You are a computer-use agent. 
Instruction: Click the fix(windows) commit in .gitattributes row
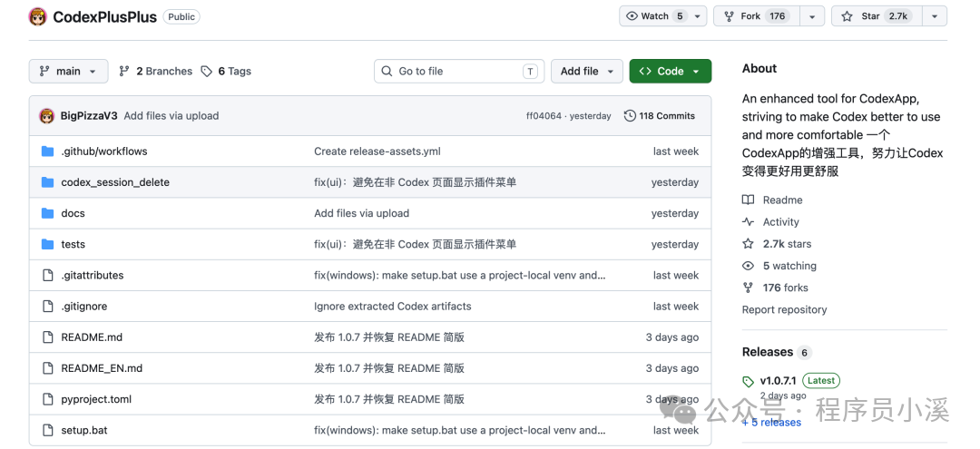point(459,276)
